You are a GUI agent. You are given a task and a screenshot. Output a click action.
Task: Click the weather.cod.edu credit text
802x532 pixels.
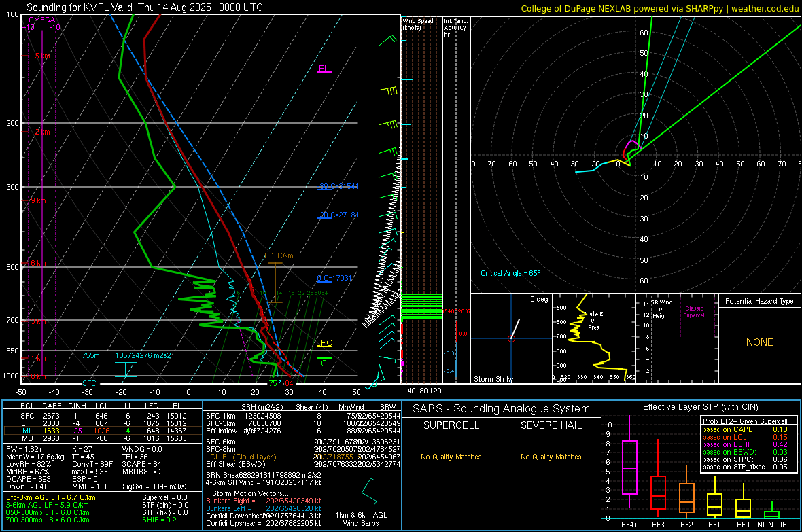tap(765, 8)
